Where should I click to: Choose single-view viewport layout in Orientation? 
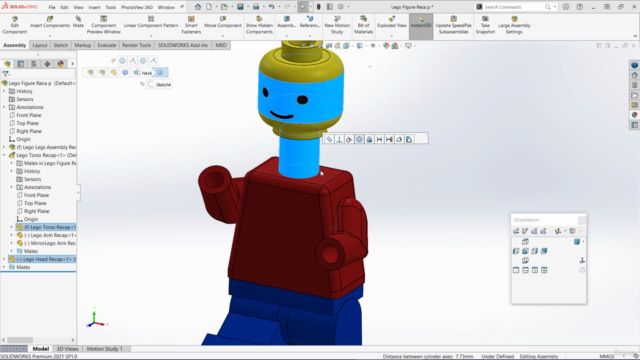[x=516, y=270]
